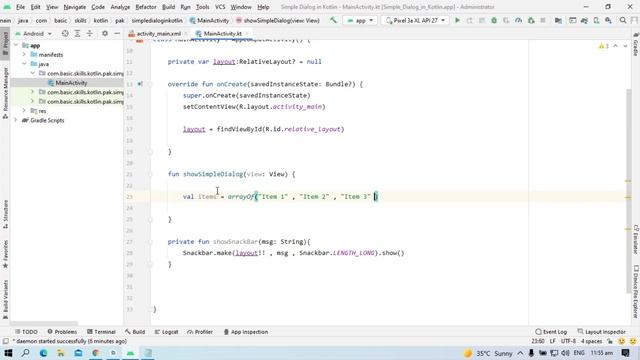Click the 23:60 cursor position indicator
This screenshot has height=360, width=640.
[538, 341]
